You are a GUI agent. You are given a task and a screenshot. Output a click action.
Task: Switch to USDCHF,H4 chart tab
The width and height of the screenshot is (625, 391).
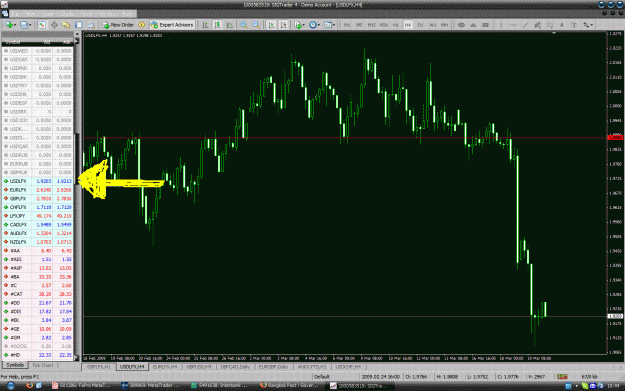348,366
